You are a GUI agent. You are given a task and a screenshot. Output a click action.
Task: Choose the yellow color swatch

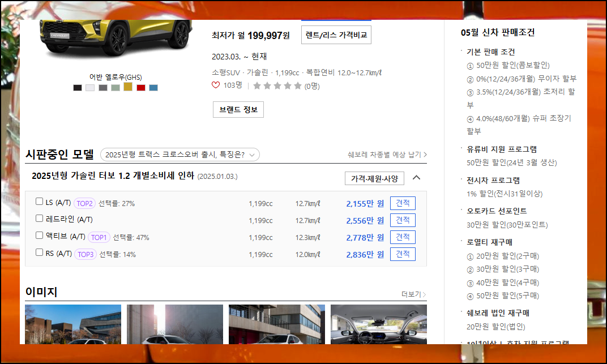click(128, 87)
